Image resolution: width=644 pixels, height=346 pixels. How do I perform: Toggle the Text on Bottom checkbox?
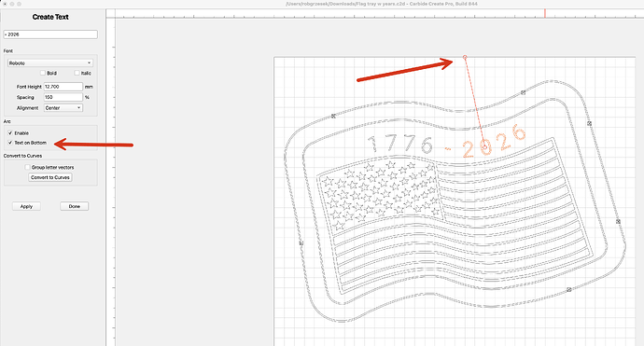coord(10,143)
